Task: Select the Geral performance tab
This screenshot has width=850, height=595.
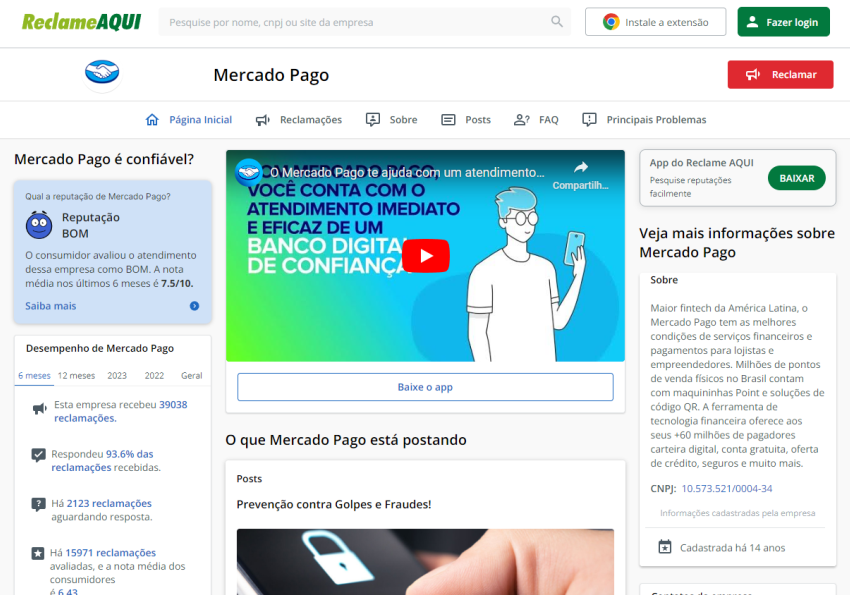Action: [x=191, y=376]
